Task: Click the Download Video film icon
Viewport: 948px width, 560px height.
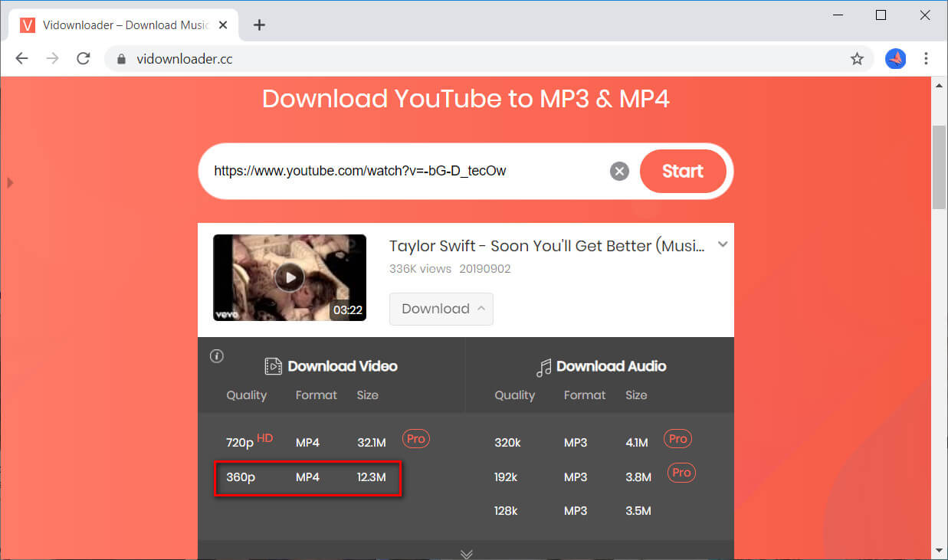Action: click(274, 366)
